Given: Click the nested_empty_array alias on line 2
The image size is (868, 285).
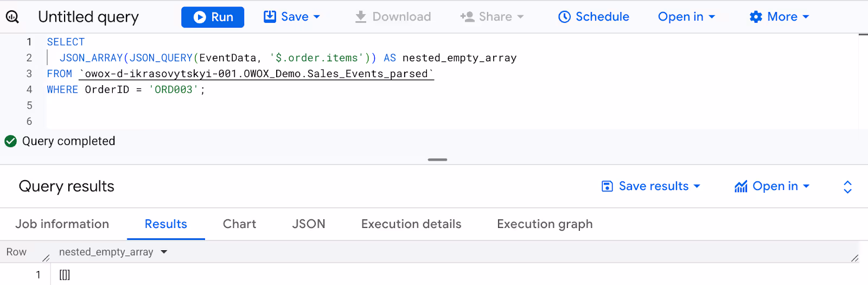Looking at the screenshot, I should click(x=459, y=58).
